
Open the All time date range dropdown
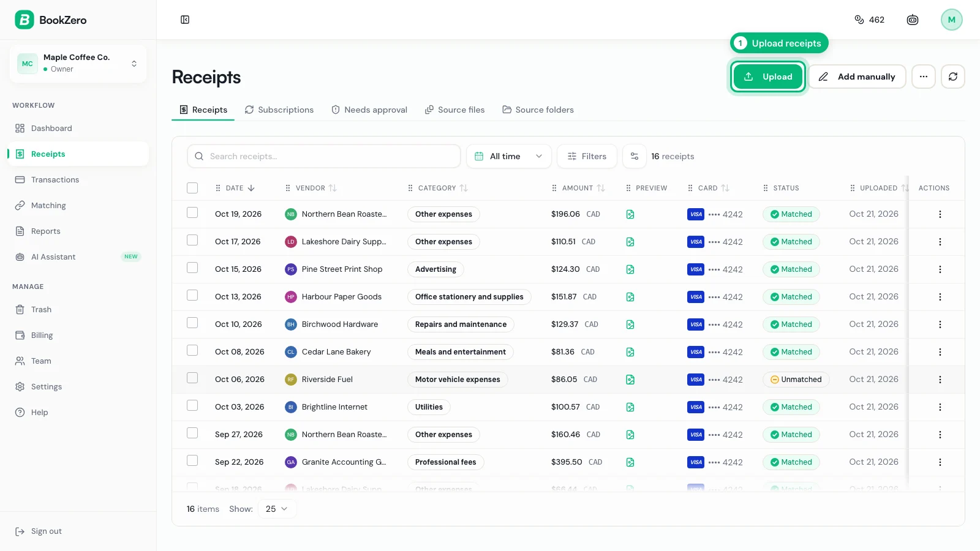pyautogui.click(x=509, y=156)
